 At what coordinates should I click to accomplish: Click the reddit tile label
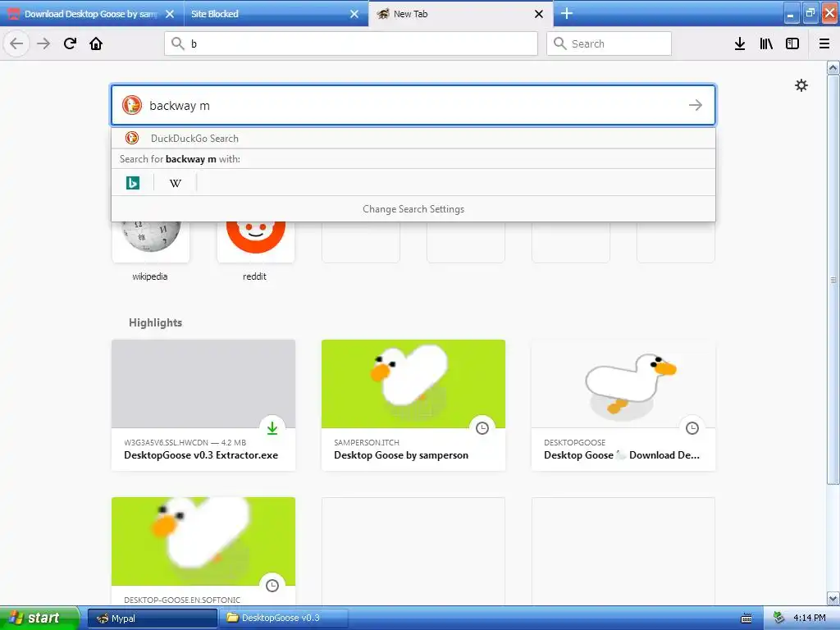pyautogui.click(x=254, y=276)
